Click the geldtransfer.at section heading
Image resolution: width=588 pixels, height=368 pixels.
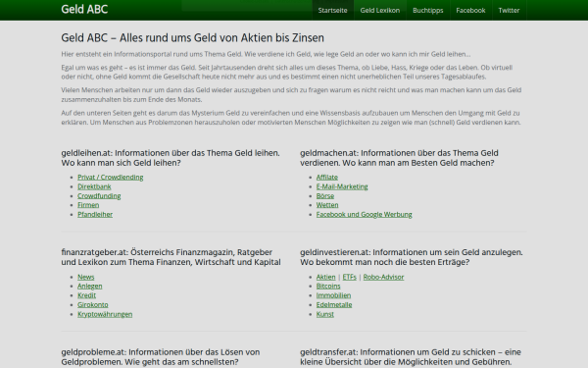[x=411, y=357]
